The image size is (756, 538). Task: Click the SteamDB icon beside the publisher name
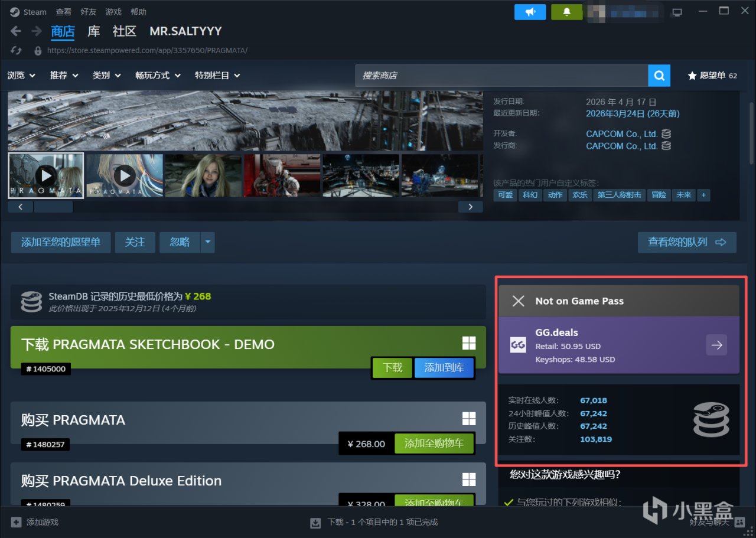[666, 146]
